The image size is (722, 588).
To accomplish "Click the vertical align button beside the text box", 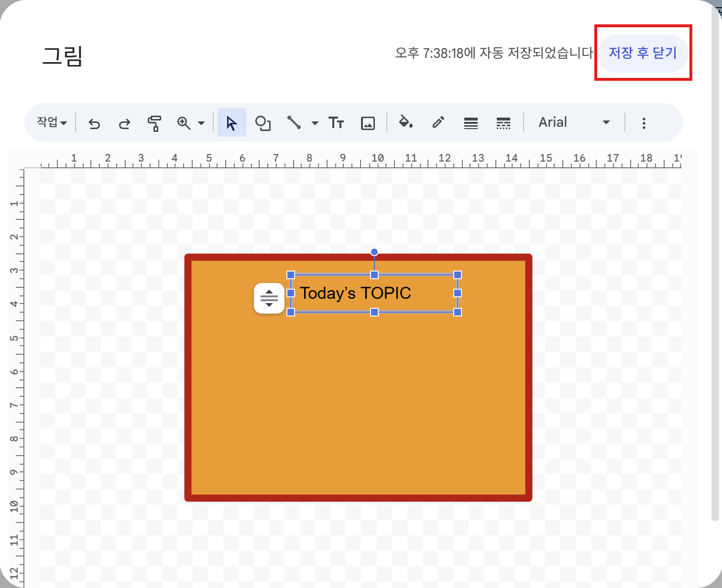I will (269, 298).
